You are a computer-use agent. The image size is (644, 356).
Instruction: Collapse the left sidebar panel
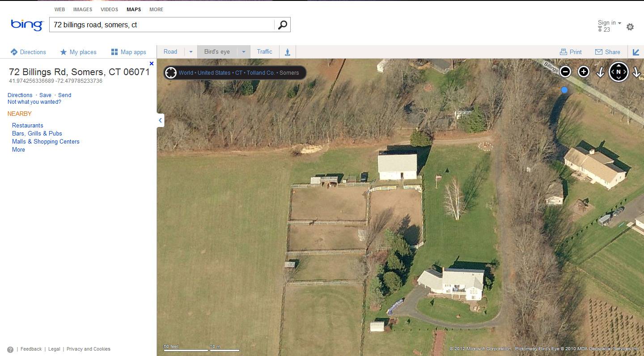[160, 120]
